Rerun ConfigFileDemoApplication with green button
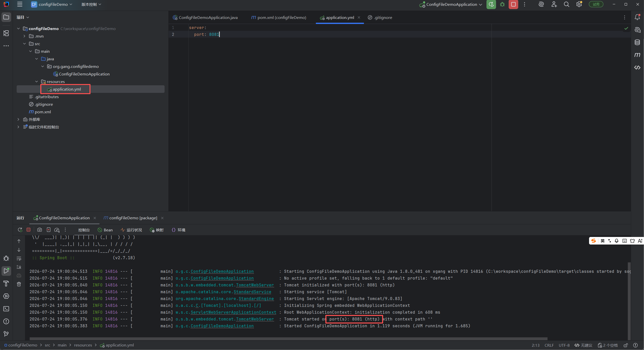The width and height of the screenshot is (644, 350). coord(491,4)
